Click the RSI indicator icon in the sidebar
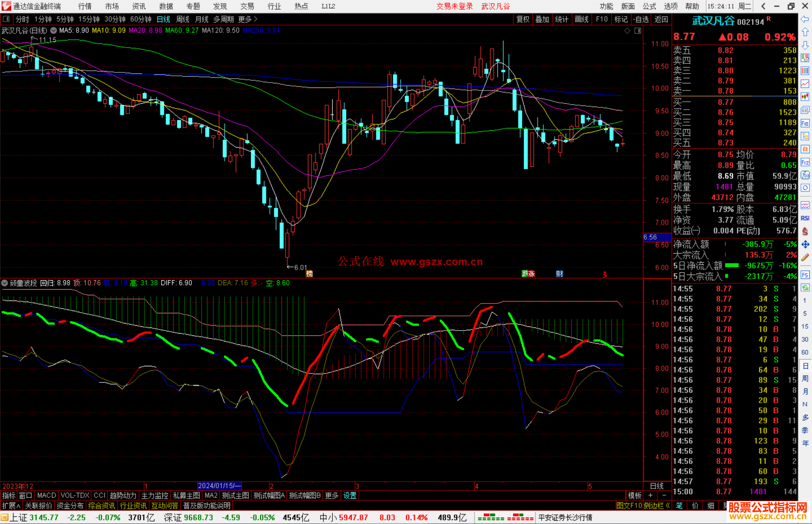 pos(805,218)
